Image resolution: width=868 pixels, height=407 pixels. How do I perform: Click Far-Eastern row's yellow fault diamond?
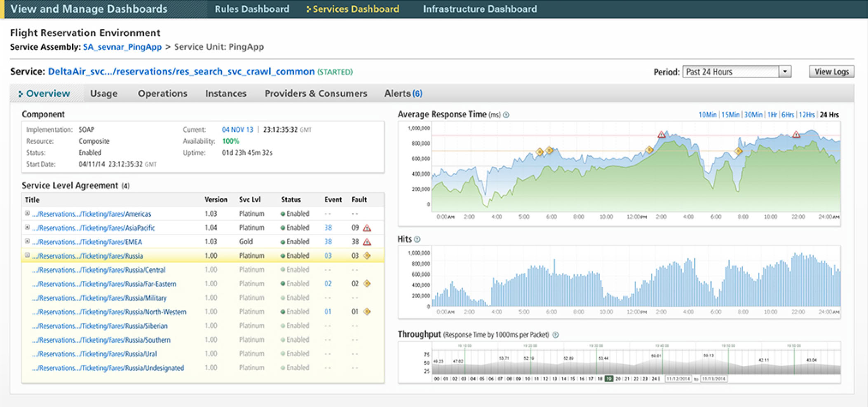click(x=367, y=284)
